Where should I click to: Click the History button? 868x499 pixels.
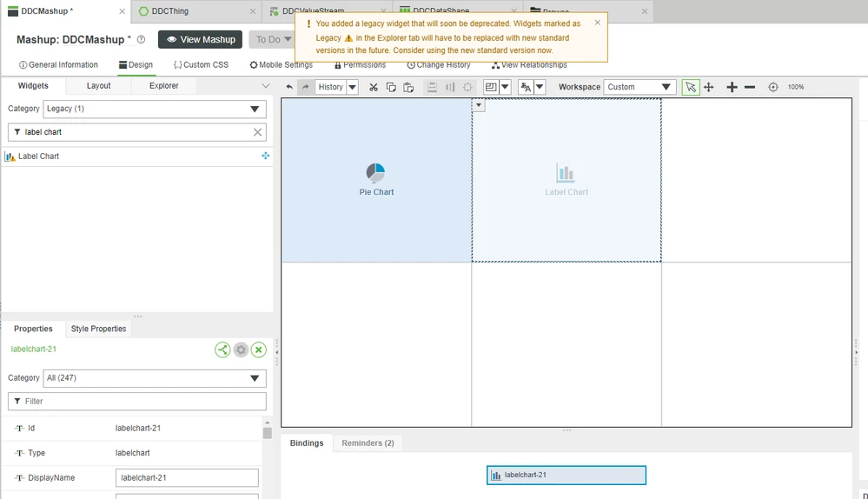click(x=330, y=87)
